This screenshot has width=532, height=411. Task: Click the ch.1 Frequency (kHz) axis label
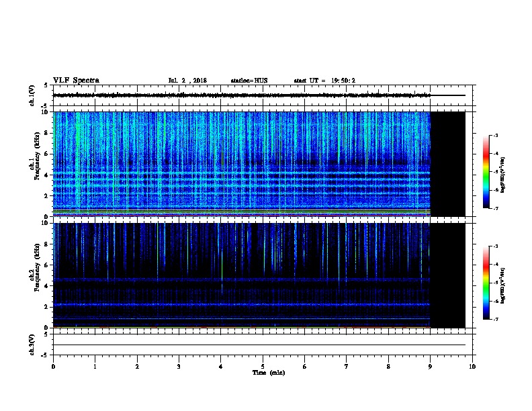(34, 156)
